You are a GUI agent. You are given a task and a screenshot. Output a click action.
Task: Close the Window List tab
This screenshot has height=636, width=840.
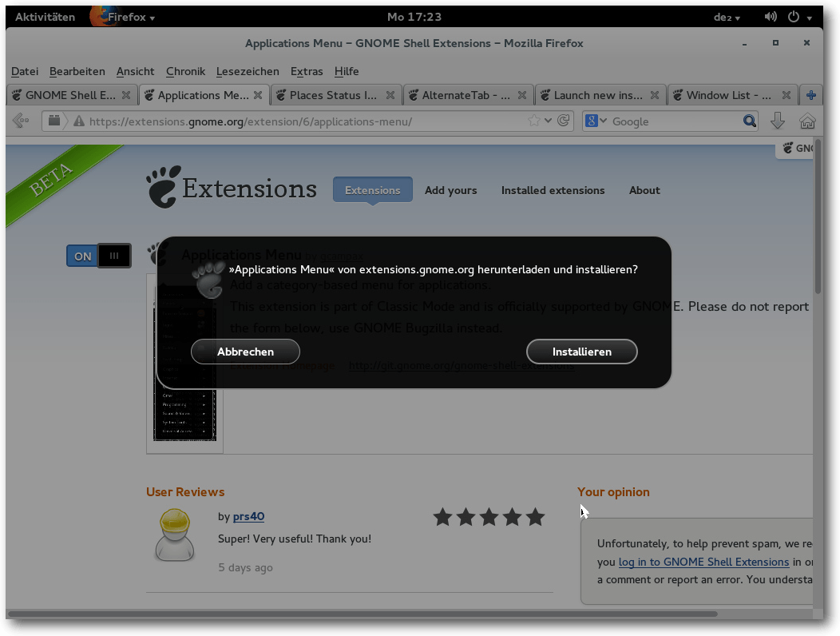coord(787,95)
